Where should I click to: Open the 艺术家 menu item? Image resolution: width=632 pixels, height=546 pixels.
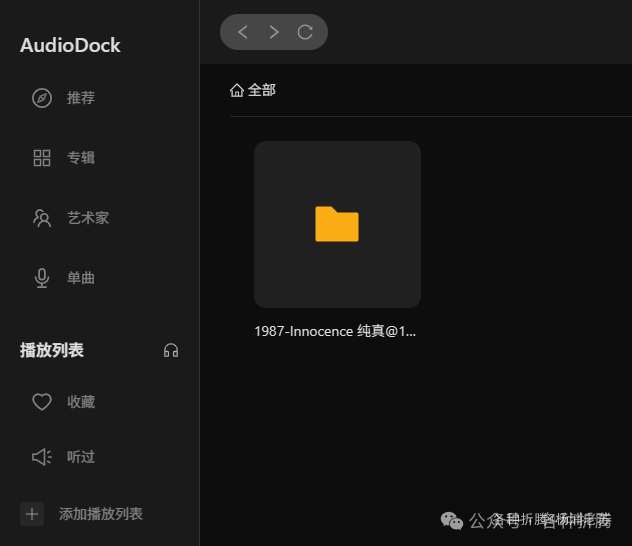(x=88, y=218)
